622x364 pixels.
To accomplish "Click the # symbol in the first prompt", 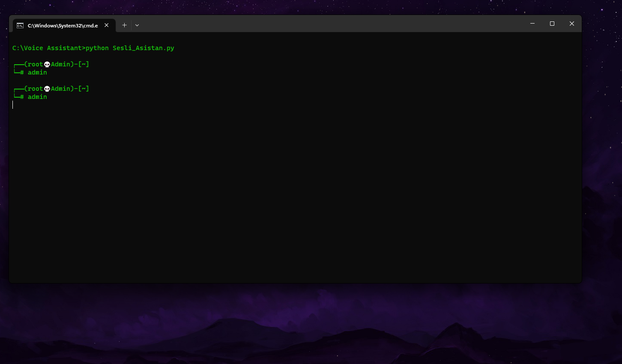I will (x=21, y=72).
